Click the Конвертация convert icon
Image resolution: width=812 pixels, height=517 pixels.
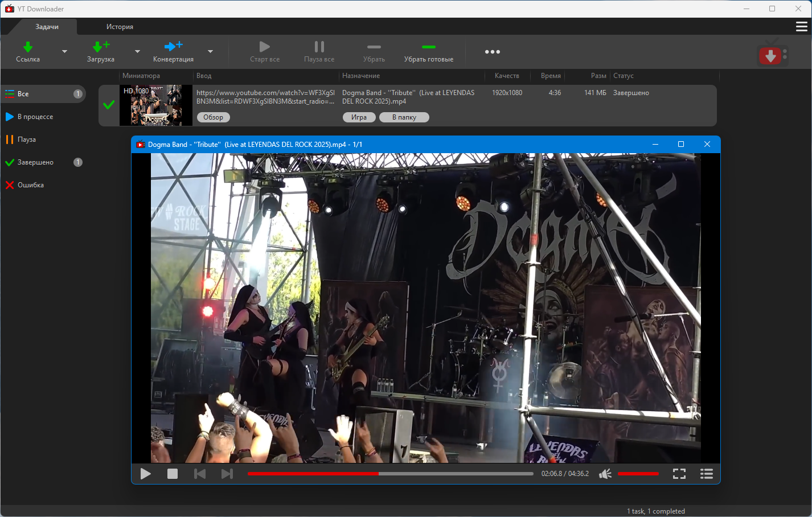pos(173,47)
